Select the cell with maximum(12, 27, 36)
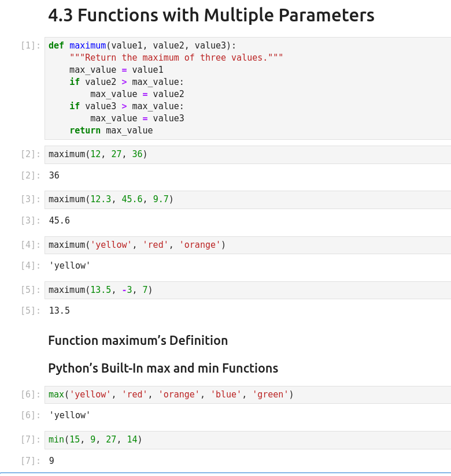This screenshot has width=451, height=476. click(x=247, y=154)
